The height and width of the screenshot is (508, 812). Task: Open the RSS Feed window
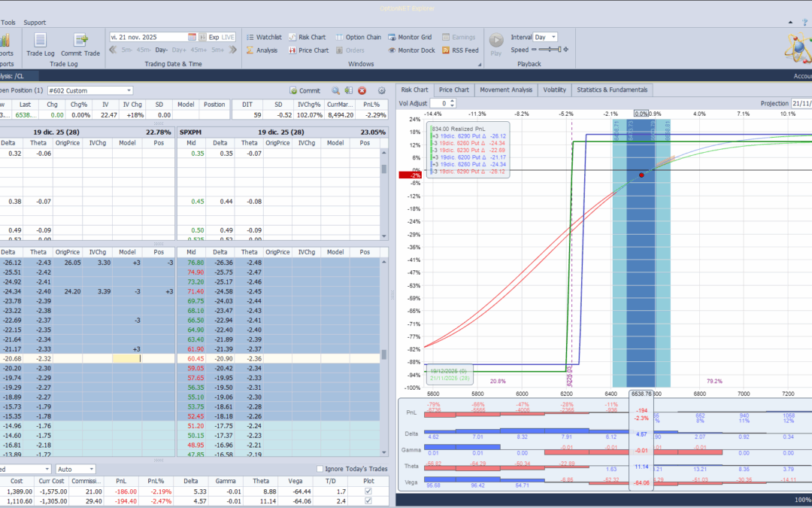coord(460,50)
